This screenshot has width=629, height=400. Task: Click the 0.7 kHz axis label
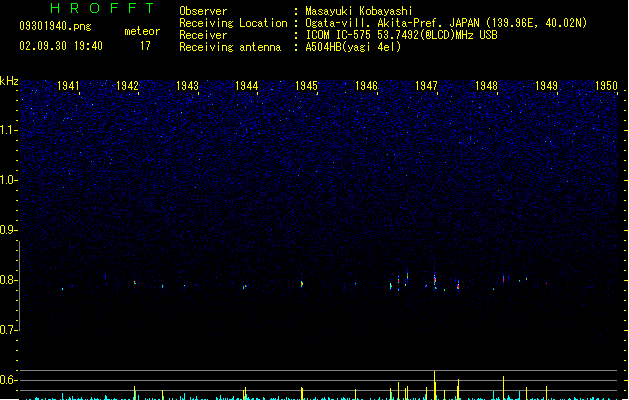pos(8,330)
